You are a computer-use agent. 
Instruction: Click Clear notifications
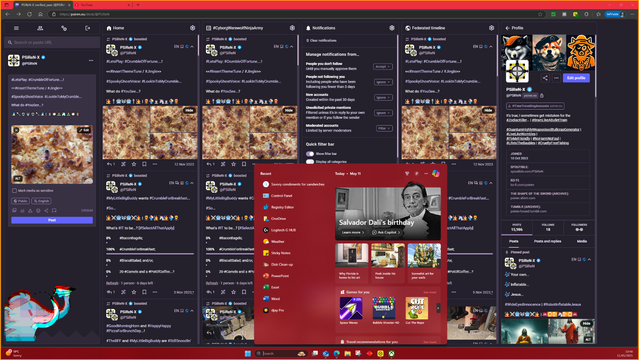coord(322,40)
